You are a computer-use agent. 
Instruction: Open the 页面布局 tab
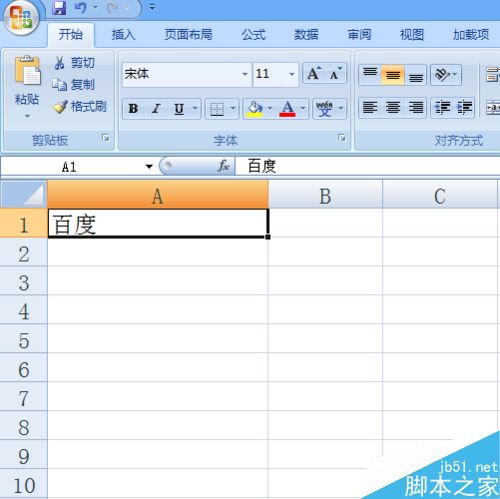tap(188, 34)
